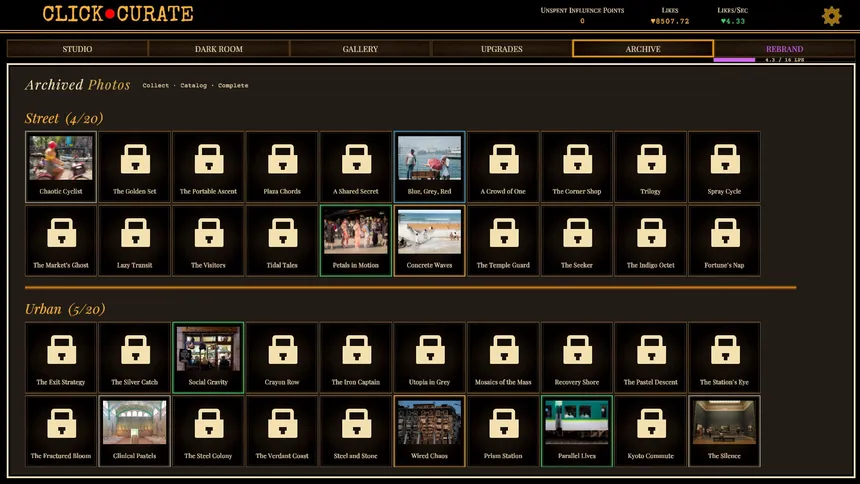The width and height of the screenshot is (860, 484).
Task: Switch to the Studio tab
Action: [x=77, y=49]
